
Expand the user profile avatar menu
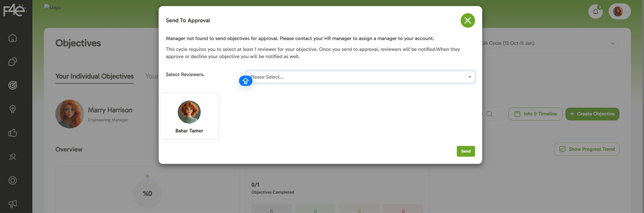(619, 11)
